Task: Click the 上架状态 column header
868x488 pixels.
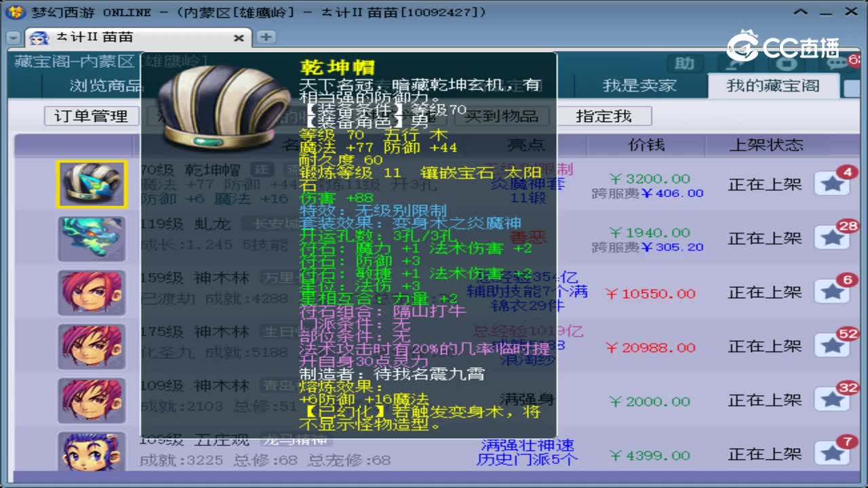Action: [x=766, y=144]
